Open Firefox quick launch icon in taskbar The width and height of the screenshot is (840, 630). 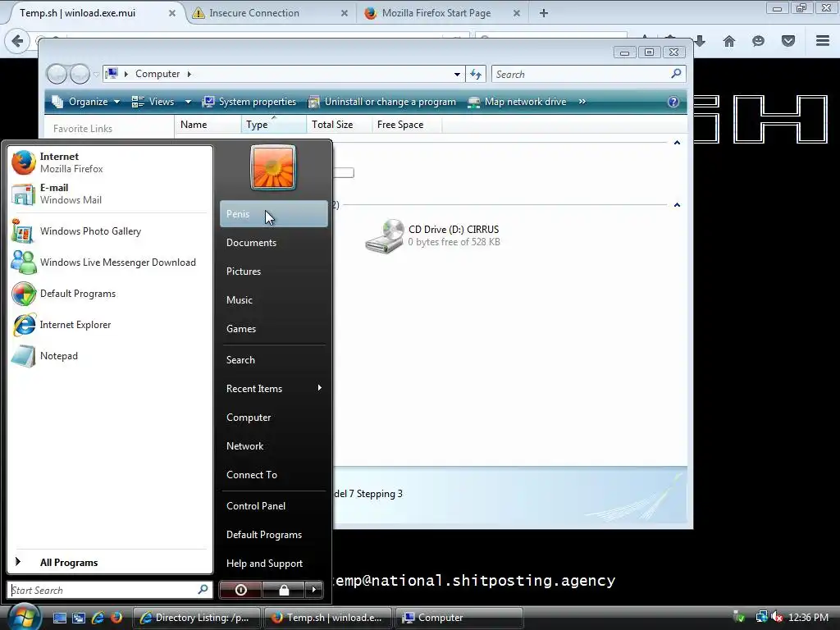(116, 618)
